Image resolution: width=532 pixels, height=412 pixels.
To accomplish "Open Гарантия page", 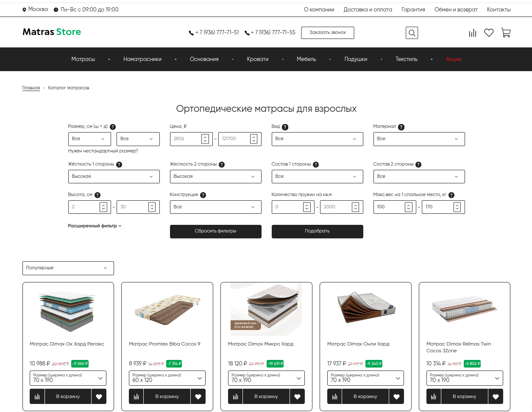I will pyautogui.click(x=413, y=9).
